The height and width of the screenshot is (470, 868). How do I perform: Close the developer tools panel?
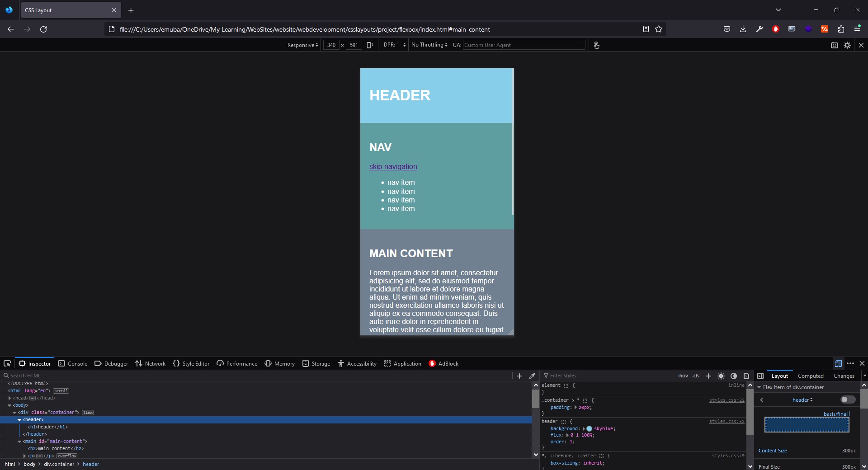(862, 363)
